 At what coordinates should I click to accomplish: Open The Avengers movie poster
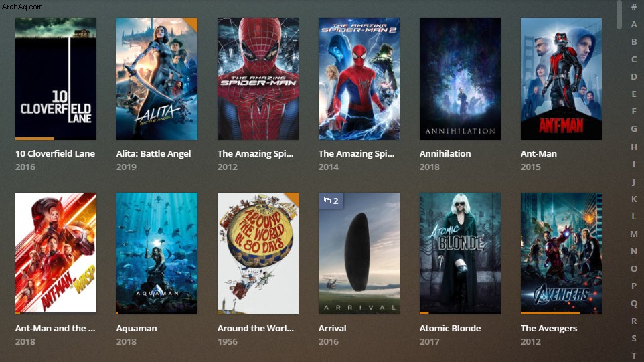[x=561, y=254]
